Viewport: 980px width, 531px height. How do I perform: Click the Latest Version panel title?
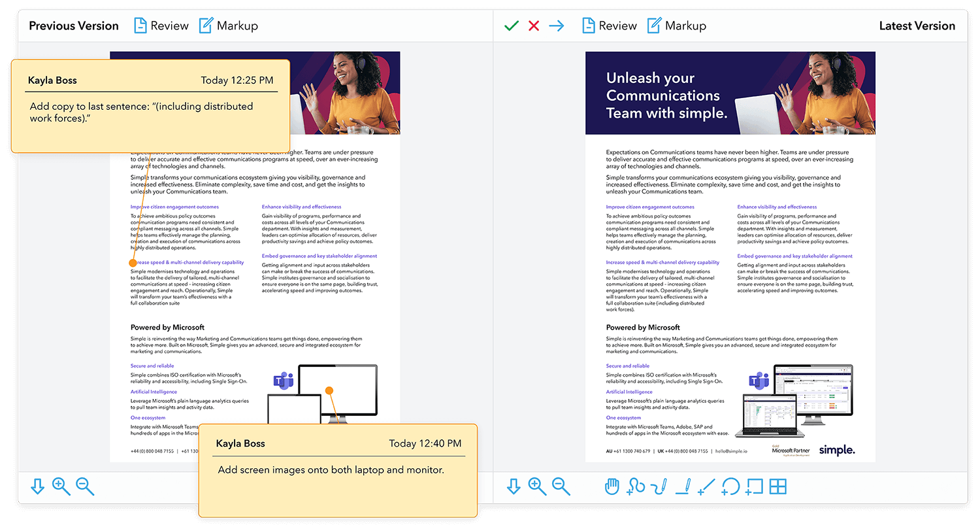click(x=917, y=26)
